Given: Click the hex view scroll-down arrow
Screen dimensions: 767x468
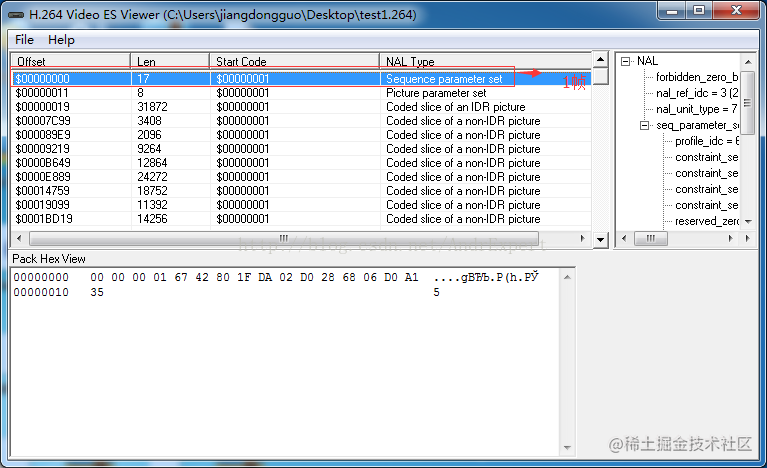Looking at the screenshot, I should point(567,447).
